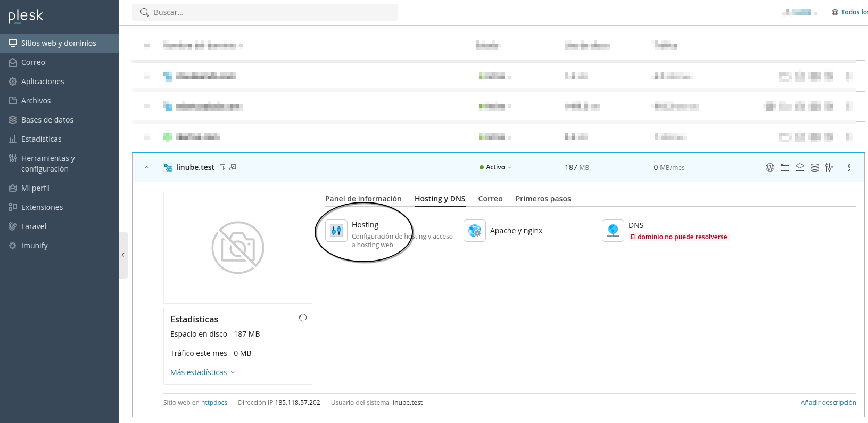Open Bases de datos in sidebar
Screen dimensions: 868x423
pyautogui.click(x=60, y=120)
